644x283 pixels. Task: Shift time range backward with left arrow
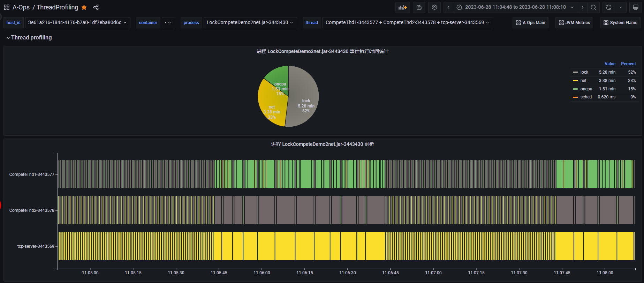[x=448, y=7]
